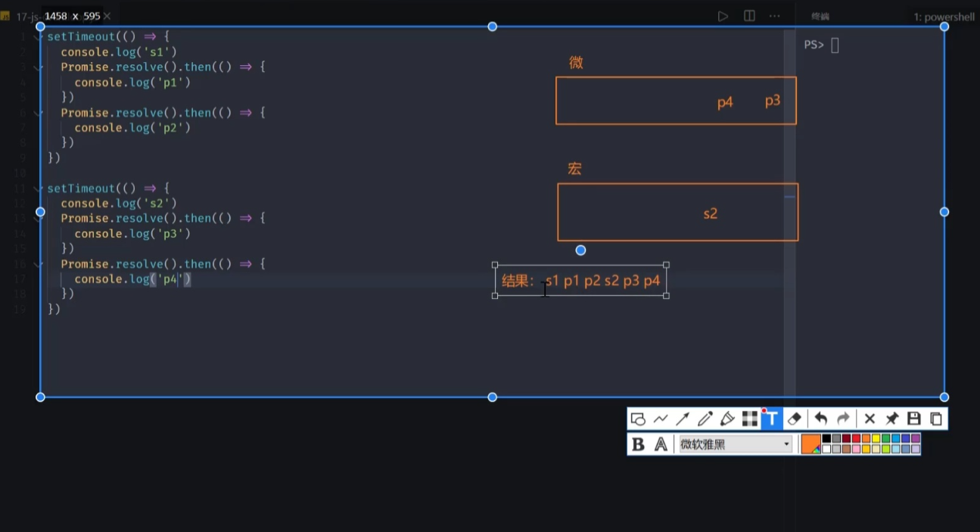Click inside the 结果 text box

pyautogui.click(x=580, y=281)
